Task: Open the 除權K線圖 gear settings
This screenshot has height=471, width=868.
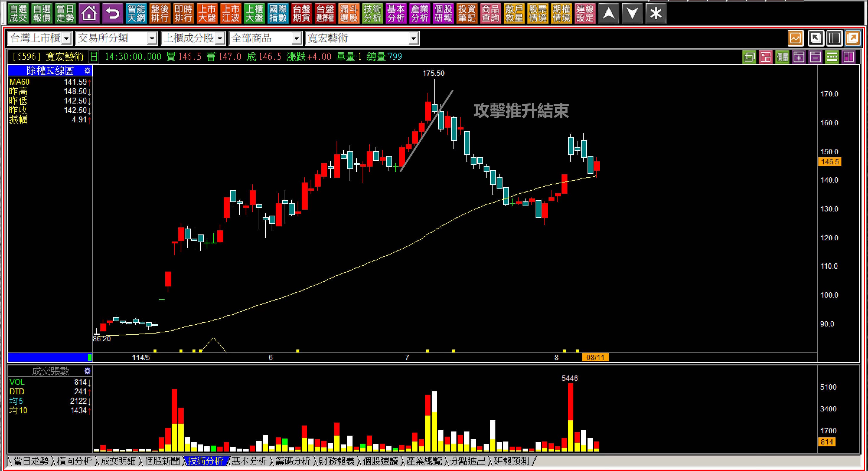Action: [87, 71]
